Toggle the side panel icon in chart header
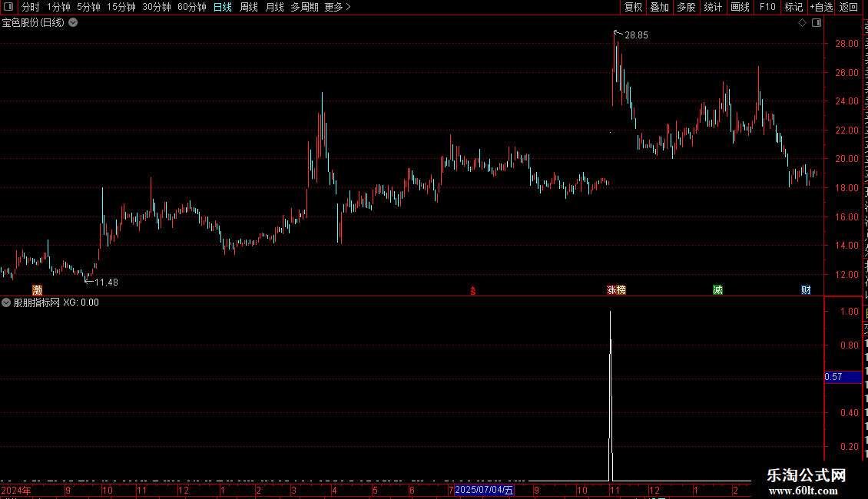The width and height of the screenshot is (868, 499). (817, 23)
